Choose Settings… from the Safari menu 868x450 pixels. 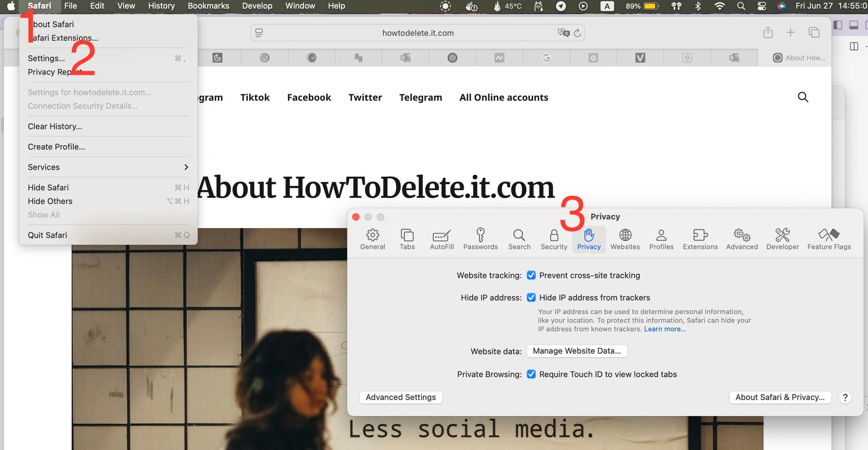tap(108, 58)
